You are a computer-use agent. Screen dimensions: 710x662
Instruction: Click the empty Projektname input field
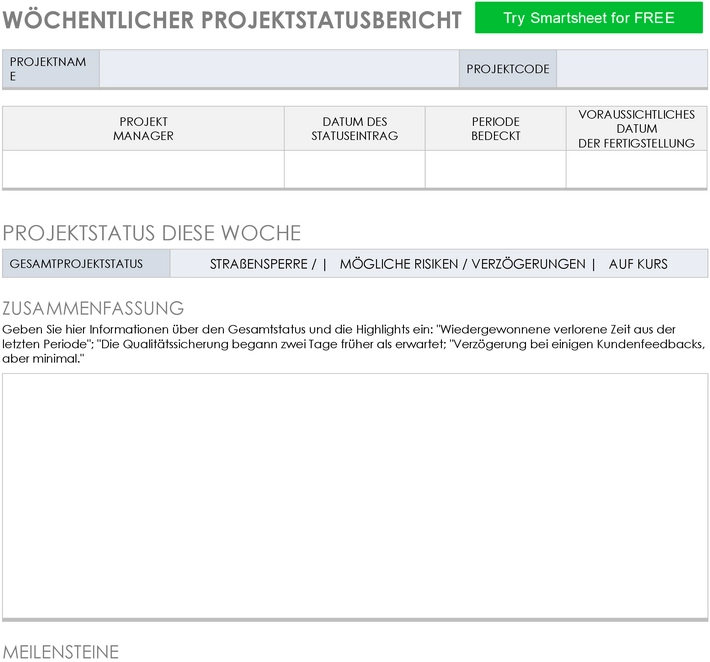click(x=279, y=69)
